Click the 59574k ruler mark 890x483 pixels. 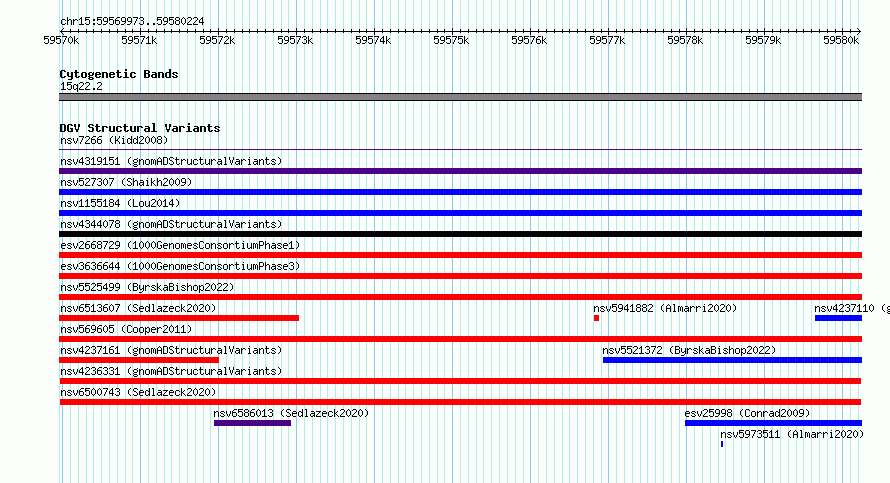(373, 40)
